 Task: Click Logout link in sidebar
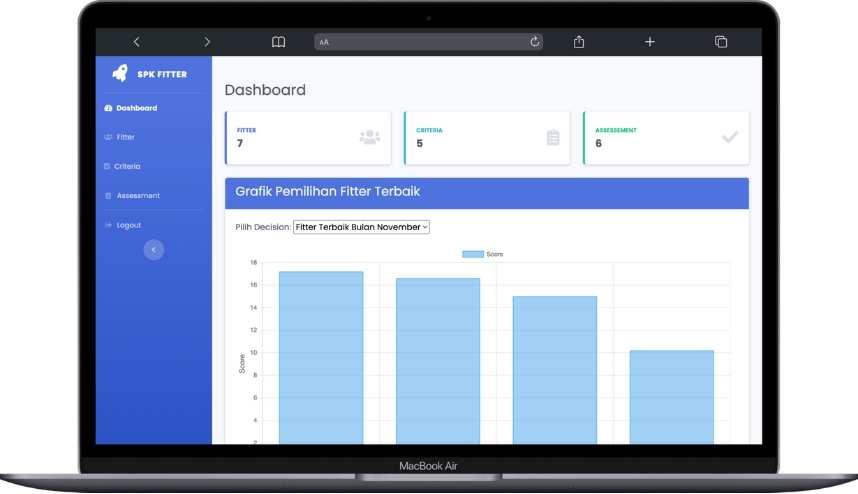click(x=128, y=225)
